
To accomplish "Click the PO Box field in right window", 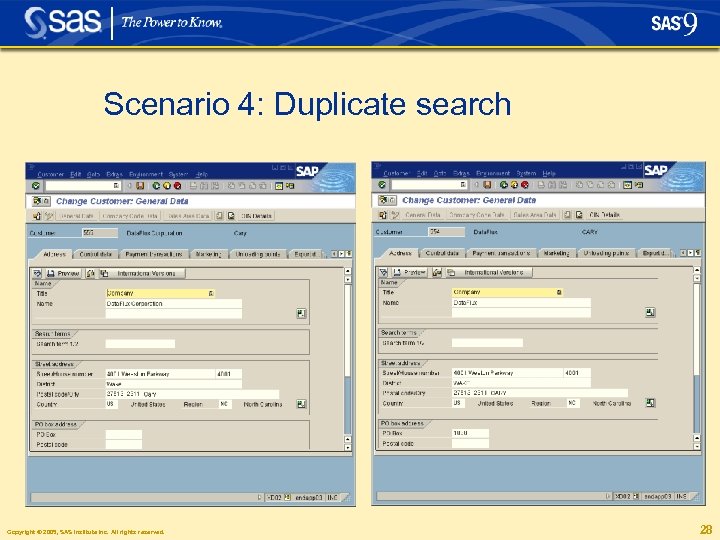I will (470, 433).
